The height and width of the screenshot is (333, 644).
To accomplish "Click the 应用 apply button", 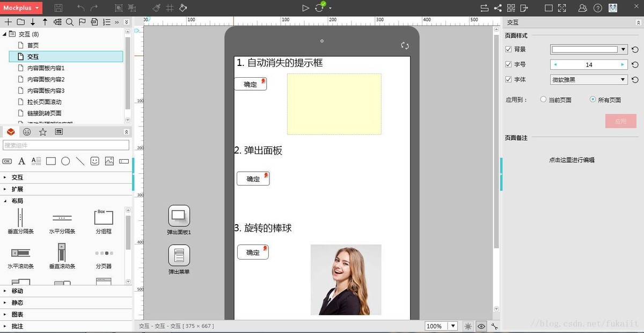I will pyautogui.click(x=621, y=121).
